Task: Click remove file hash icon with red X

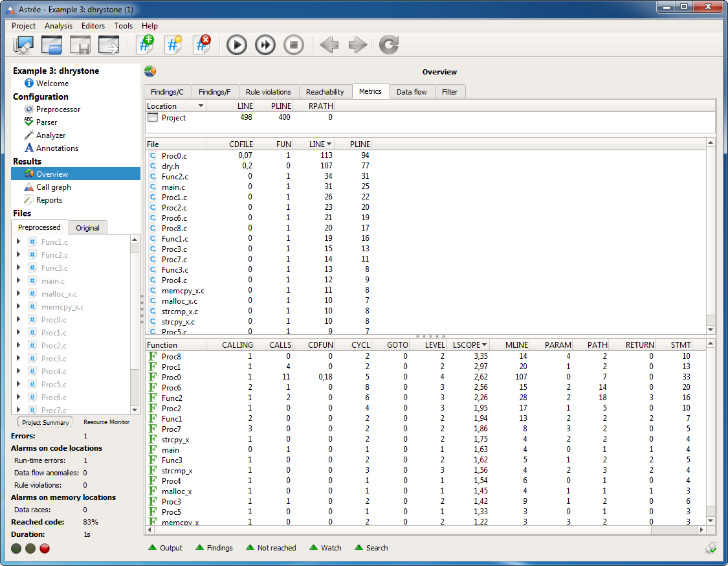Action: click(x=203, y=45)
